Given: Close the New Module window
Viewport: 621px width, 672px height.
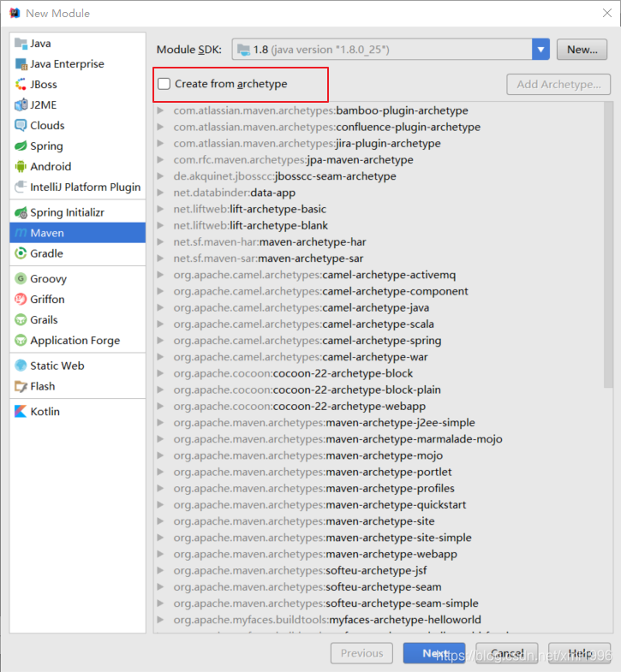Looking at the screenshot, I should [606, 13].
